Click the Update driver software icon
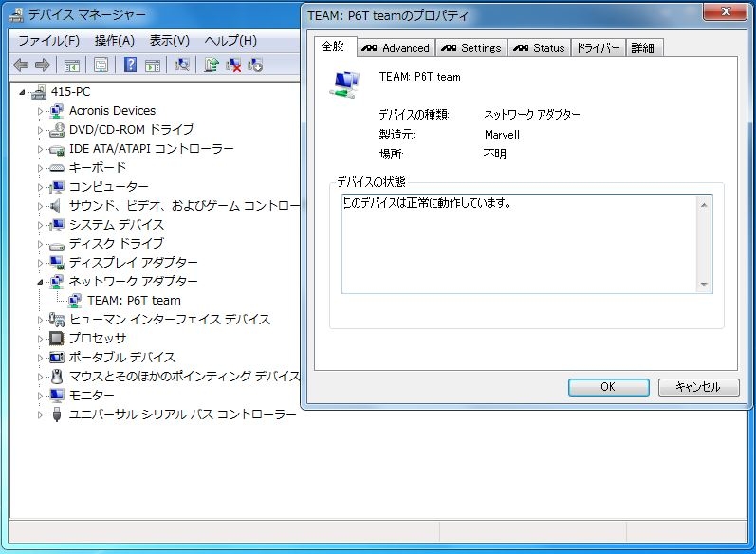 (212, 65)
